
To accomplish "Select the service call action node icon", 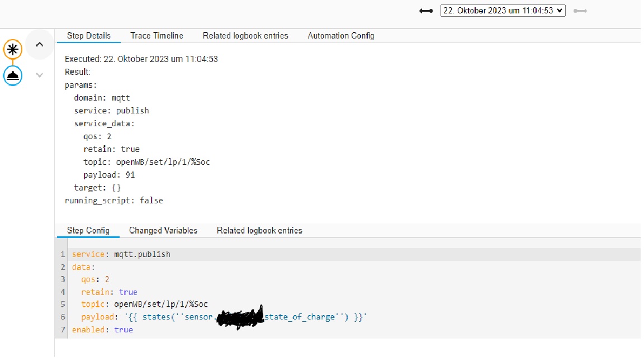I will (13, 75).
